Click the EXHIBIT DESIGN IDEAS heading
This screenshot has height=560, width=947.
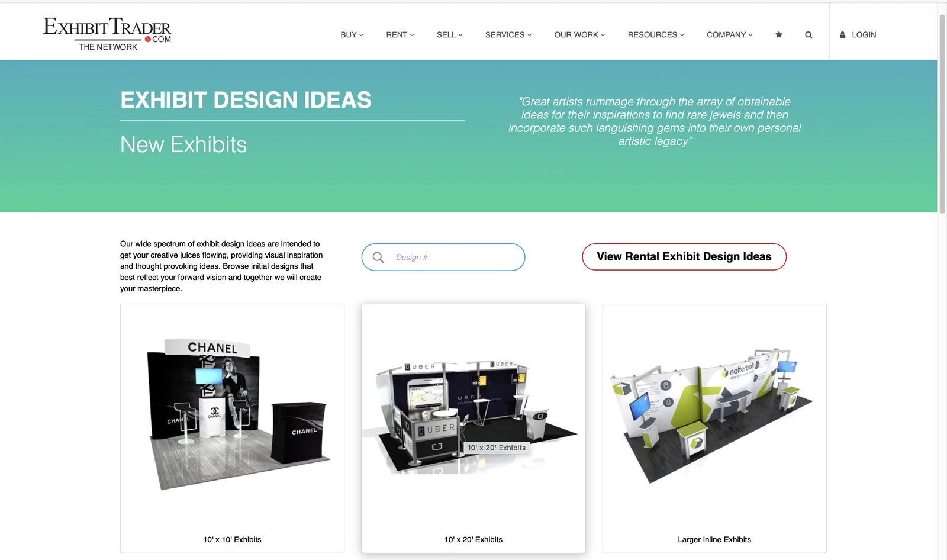pyautogui.click(x=246, y=100)
